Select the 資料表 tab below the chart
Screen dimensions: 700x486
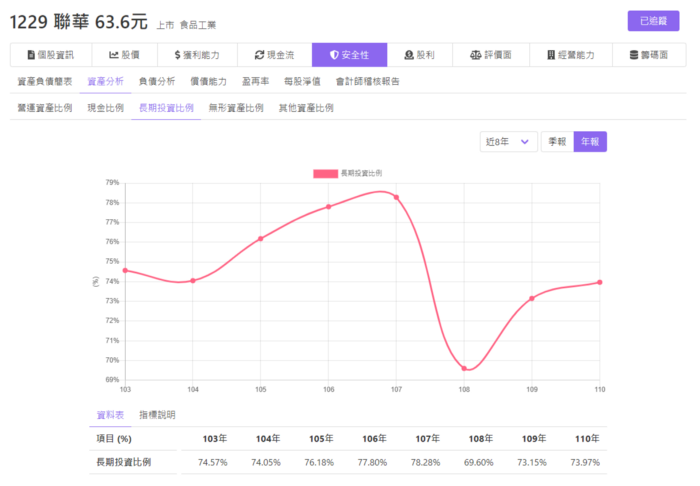click(x=110, y=415)
